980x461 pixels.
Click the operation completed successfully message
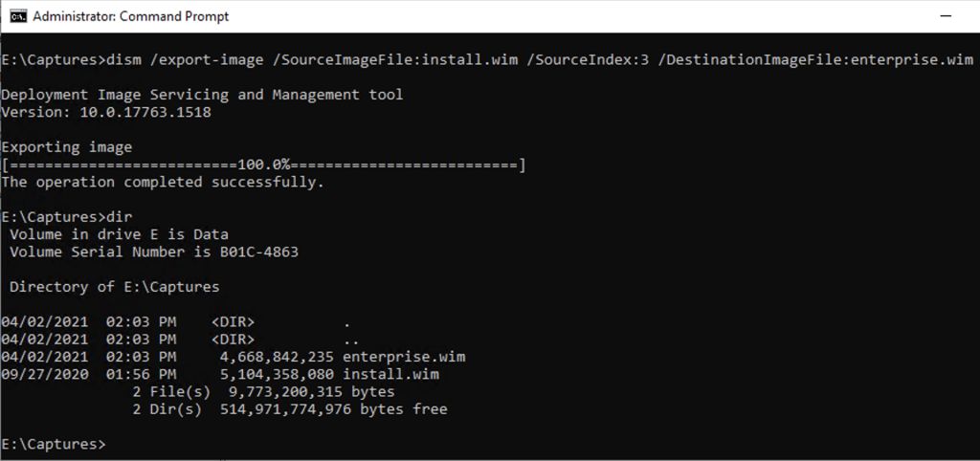pyautogui.click(x=163, y=183)
